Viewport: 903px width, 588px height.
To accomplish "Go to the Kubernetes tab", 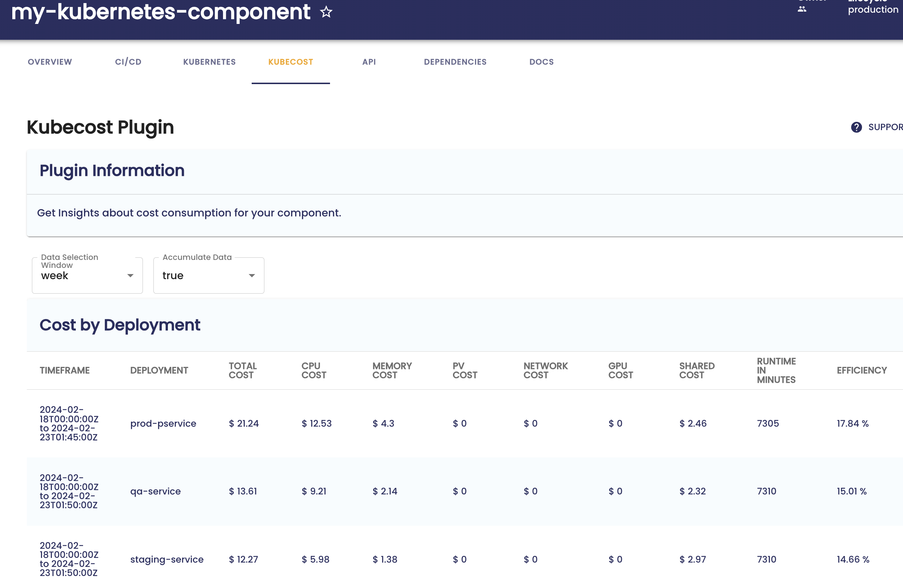I will (210, 62).
